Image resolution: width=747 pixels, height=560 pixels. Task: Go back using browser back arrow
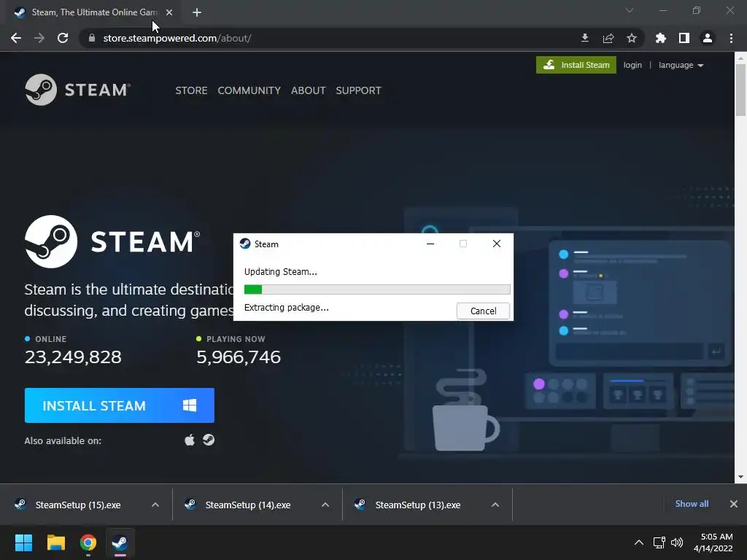click(x=16, y=38)
